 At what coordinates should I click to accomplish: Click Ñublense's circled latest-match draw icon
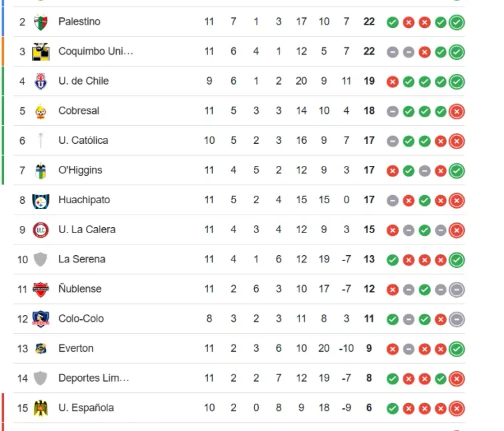pyautogui.click(x=457, y=289)
